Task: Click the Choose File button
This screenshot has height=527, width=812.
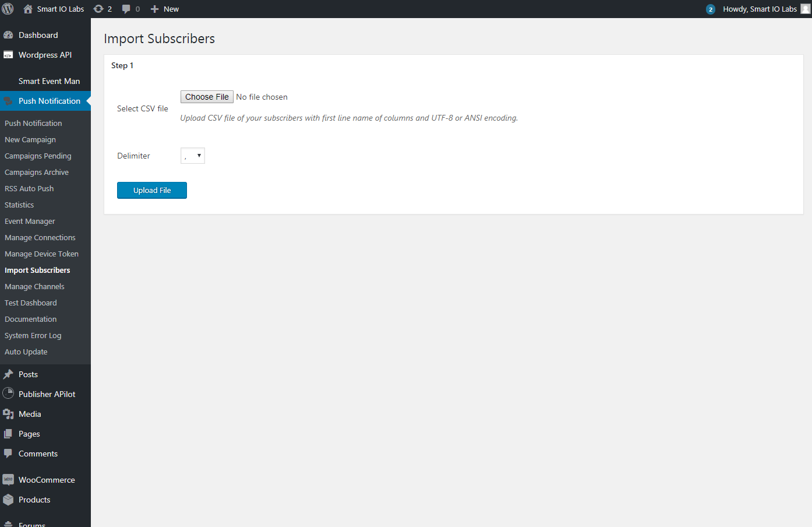Action: point(207,97)
